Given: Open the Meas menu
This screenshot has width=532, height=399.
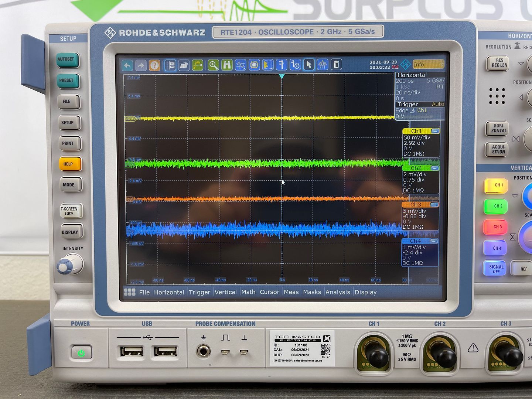Looking at the screenshot, I should (291, 292).
